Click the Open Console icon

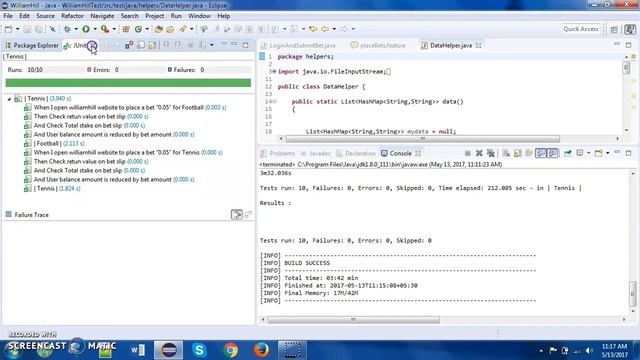point(598,153)
